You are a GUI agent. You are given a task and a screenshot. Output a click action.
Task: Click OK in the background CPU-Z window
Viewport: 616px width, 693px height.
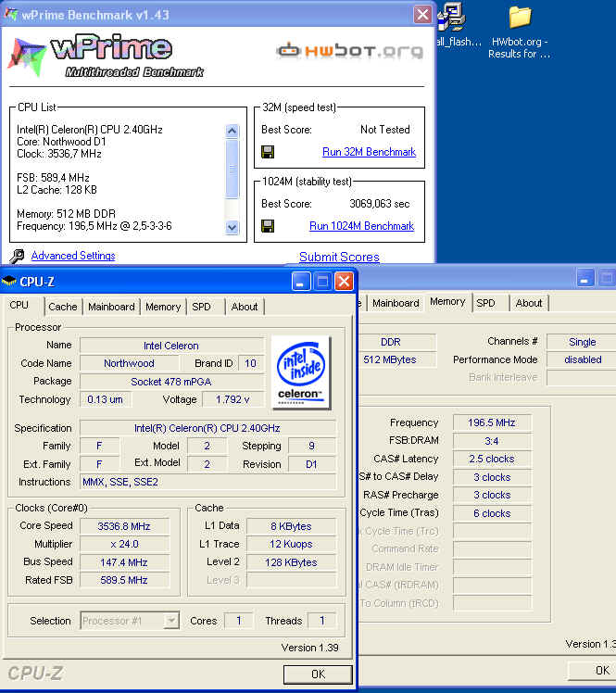[x=592, y=670]
